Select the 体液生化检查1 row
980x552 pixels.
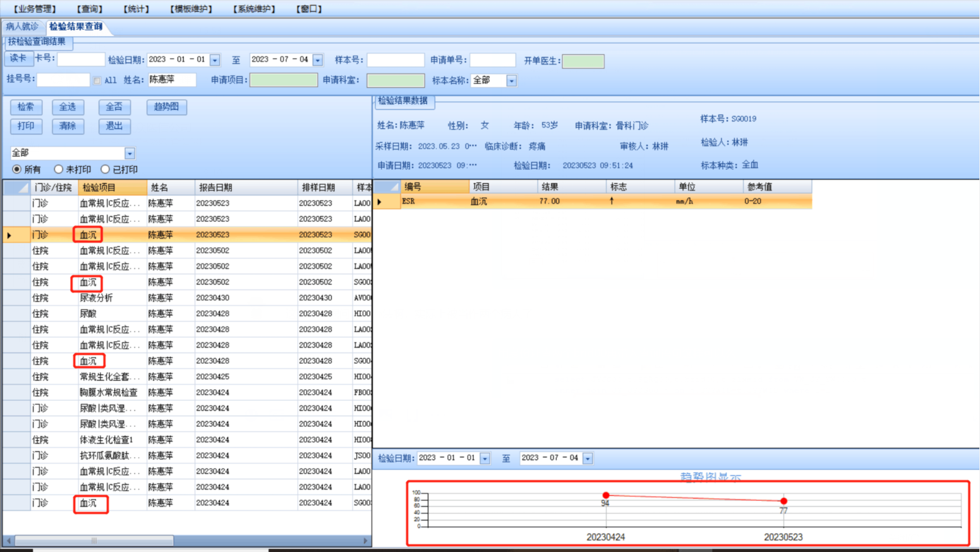coord(187,440)
